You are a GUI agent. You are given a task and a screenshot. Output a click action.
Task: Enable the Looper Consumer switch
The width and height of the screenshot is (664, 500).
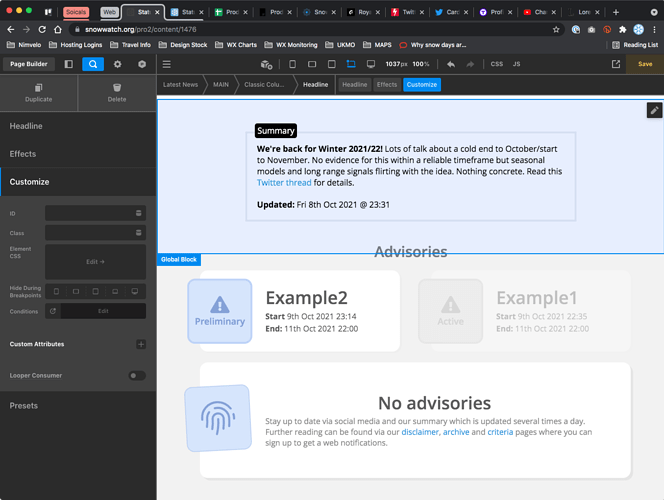[136, 376]
